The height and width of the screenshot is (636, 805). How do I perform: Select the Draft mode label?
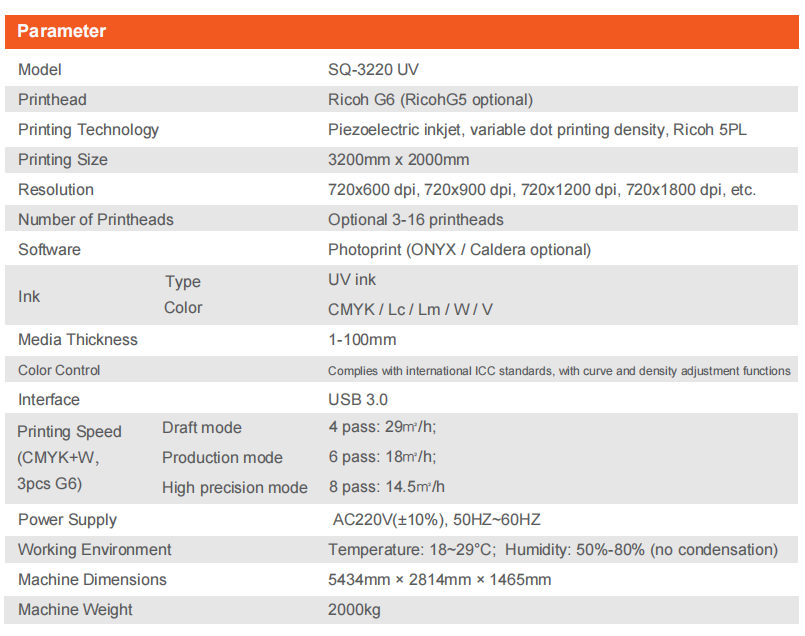click(x=202, y=428)
